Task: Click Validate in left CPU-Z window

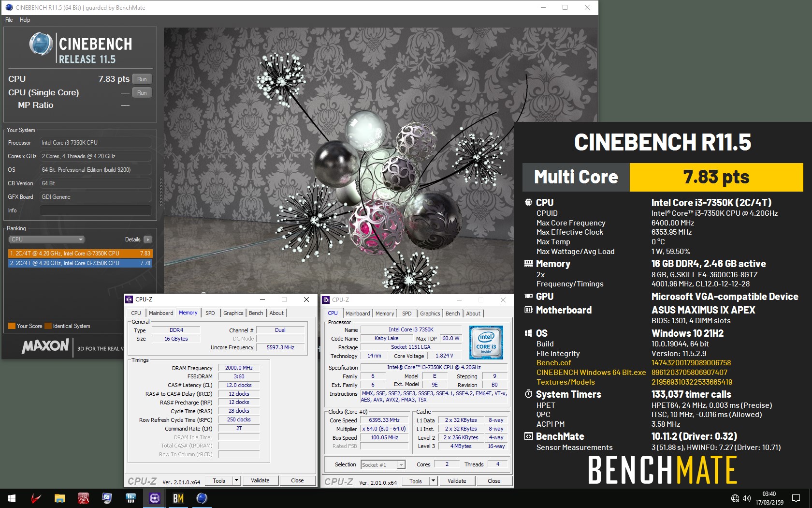Action: 260,480
